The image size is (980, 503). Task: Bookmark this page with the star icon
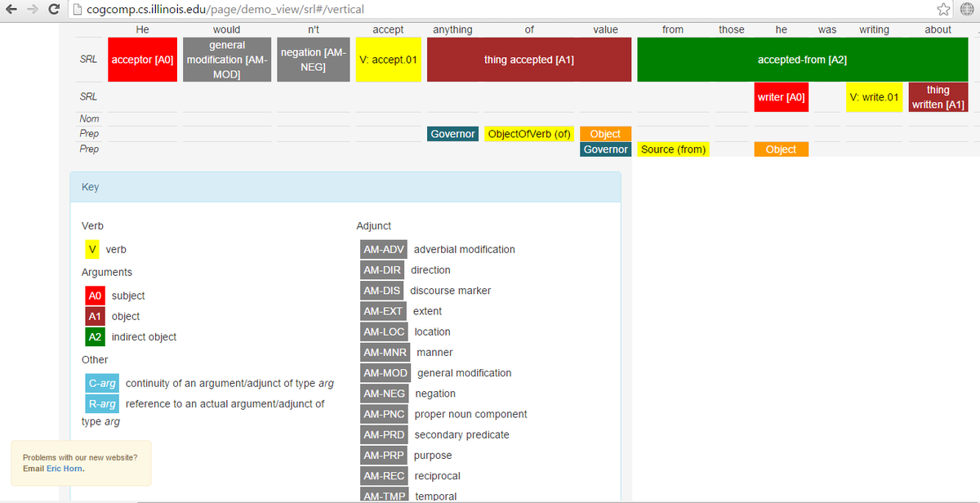pos(943,10)
